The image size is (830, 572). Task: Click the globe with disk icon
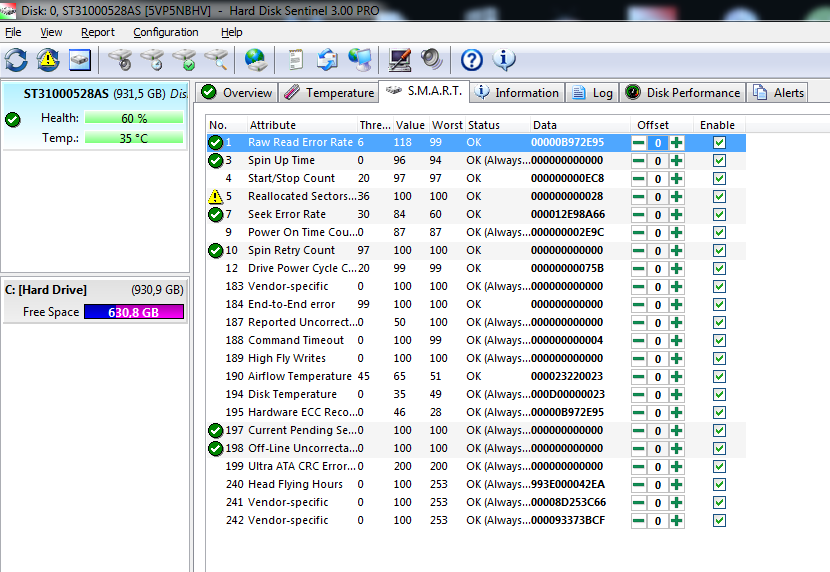click(x=256, y=60)
